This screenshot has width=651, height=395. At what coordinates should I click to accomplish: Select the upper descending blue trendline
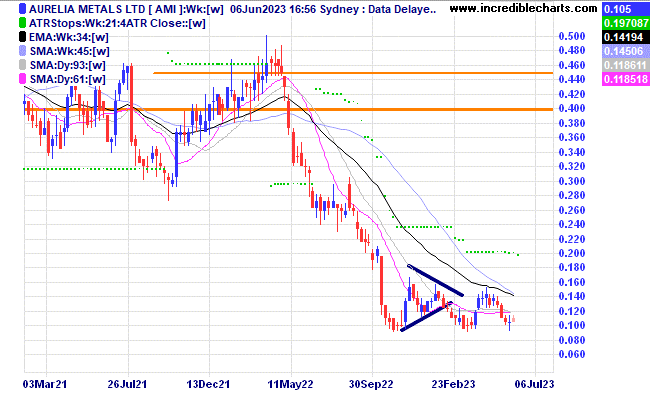pyautogui.click(x=436, y=280)
